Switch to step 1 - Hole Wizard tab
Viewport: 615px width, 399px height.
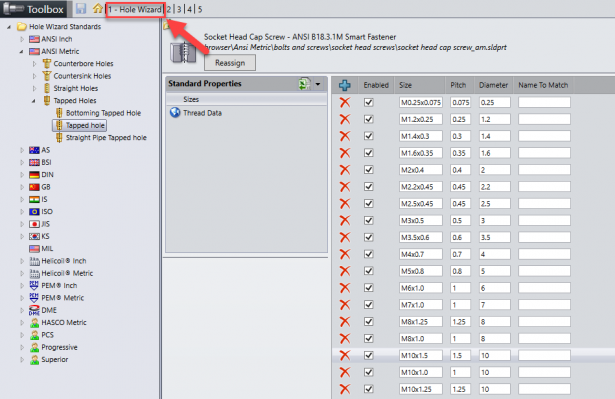(135, 9)
